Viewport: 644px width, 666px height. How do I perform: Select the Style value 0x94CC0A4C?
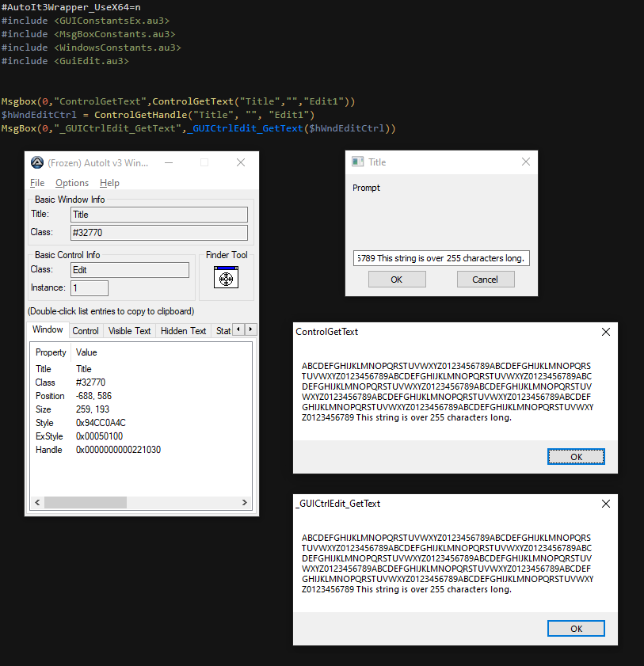pyautogui.click(x=101, y=423)
